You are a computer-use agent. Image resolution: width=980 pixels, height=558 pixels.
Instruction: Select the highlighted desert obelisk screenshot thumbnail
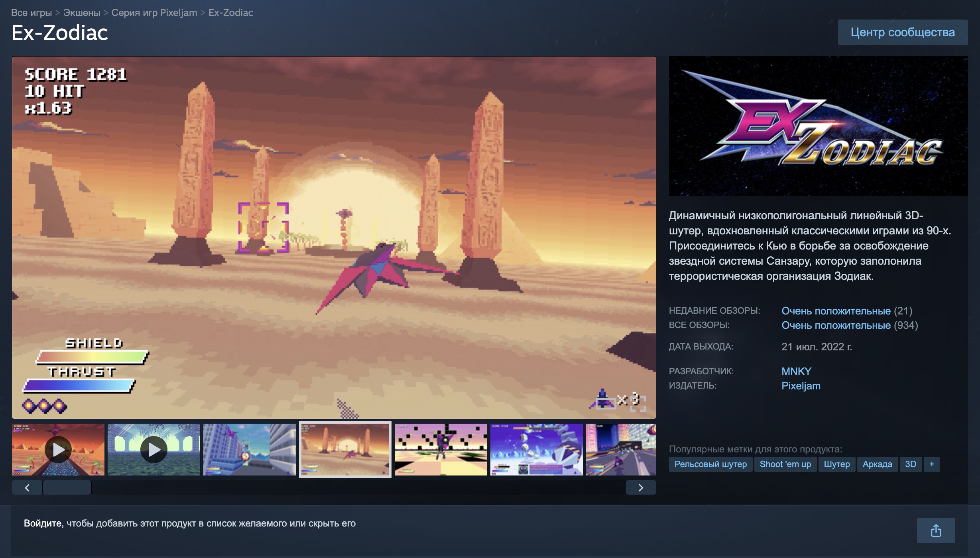pos(345,450)
